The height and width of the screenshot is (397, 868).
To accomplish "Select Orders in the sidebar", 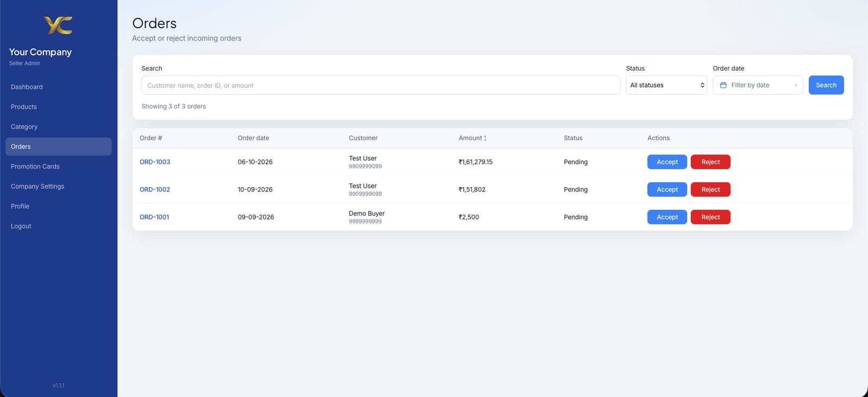I will point(59,146).
